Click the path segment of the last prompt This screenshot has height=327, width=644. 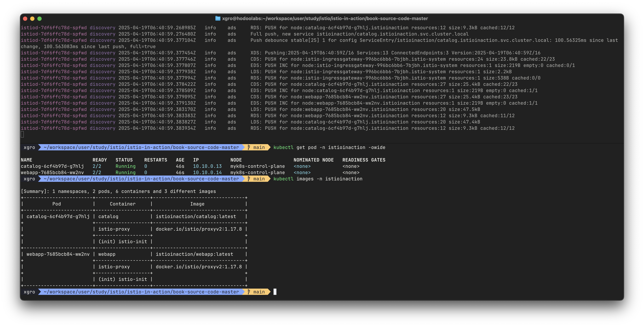point(141,292)
